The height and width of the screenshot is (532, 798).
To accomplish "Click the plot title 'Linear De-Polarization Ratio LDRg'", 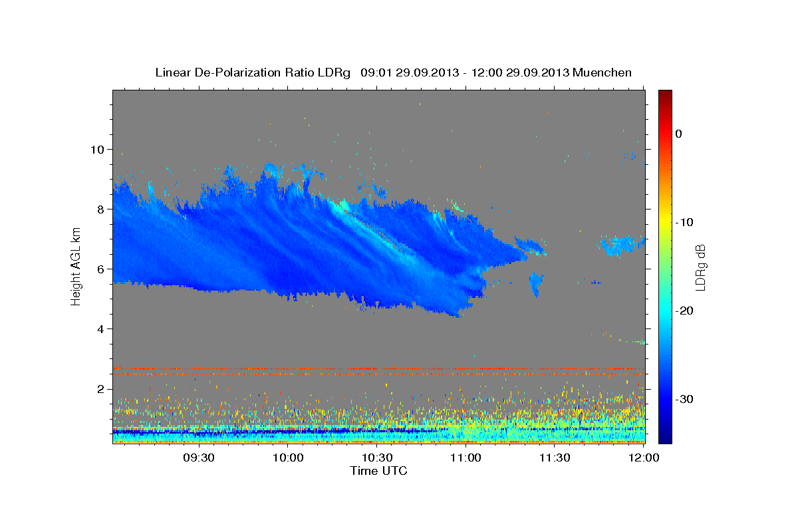I will coord(252,72).
